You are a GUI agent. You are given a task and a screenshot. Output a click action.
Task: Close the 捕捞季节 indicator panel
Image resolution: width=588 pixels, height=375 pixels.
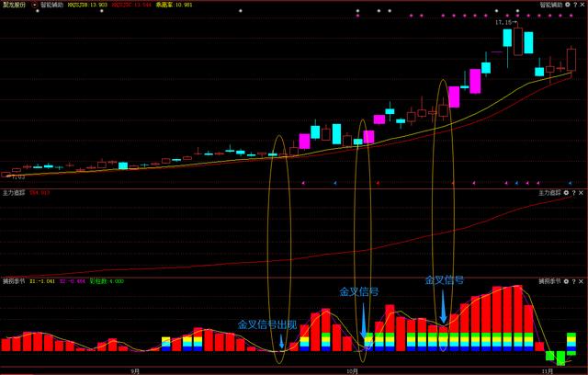point(581,281)
